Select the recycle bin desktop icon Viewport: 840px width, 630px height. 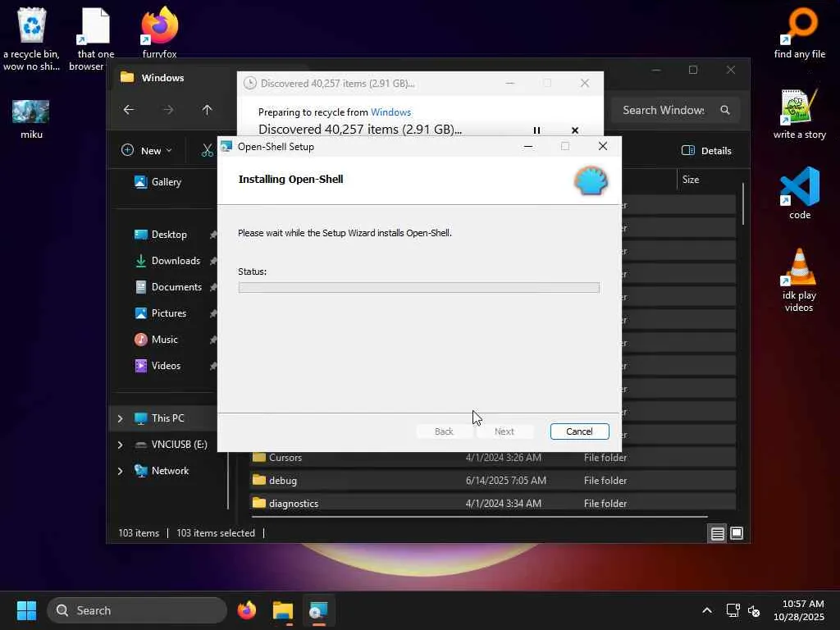click(32, 39)
